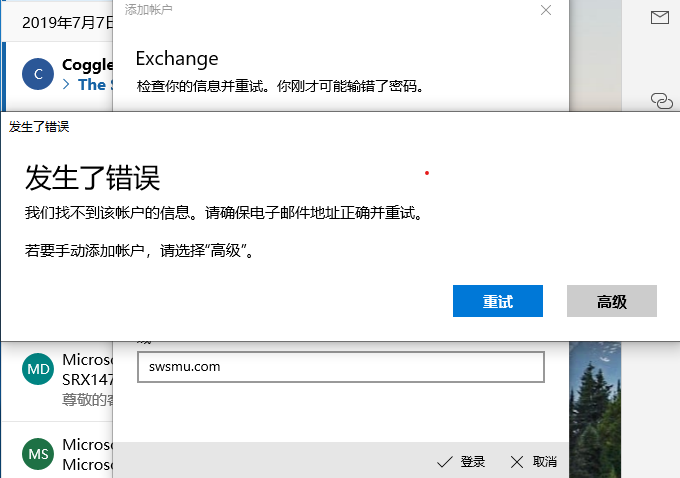Open the mail envelope icon in sidebar
680x478 pixels.
(x=660, y=17)
